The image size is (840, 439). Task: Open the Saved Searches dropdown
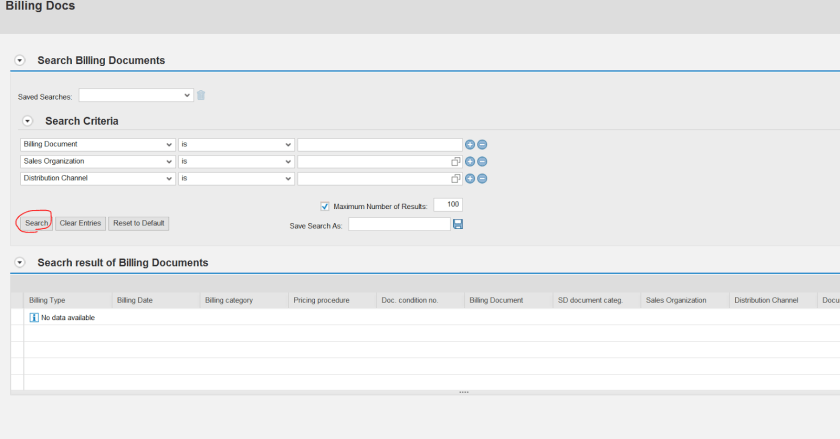pyautogui.click(x=136, y=95)
